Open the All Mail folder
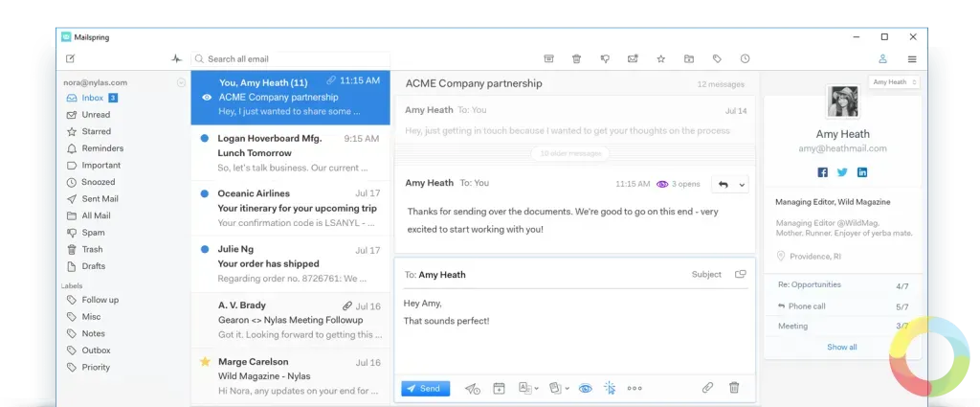 [x=89, y=215]
